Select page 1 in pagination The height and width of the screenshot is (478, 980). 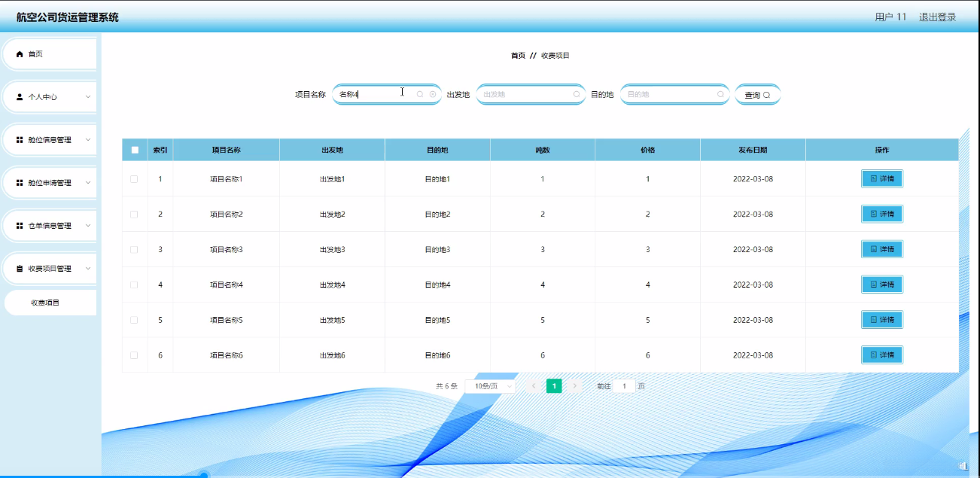(554, 386)
